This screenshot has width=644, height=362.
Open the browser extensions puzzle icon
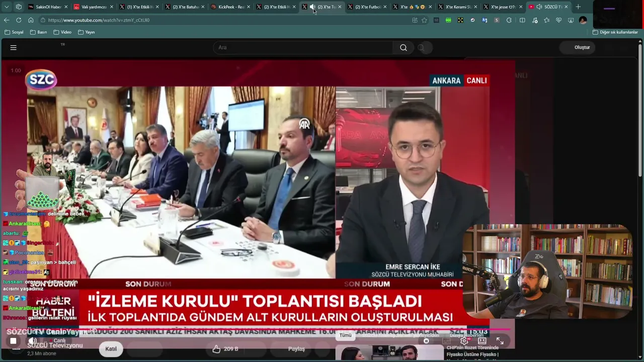point(509,20)
